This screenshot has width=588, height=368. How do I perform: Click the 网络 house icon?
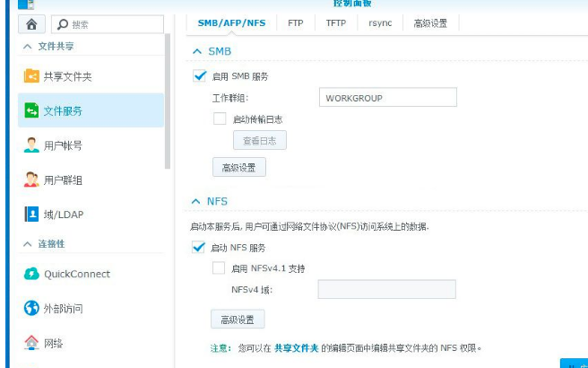tap(31, 343)
